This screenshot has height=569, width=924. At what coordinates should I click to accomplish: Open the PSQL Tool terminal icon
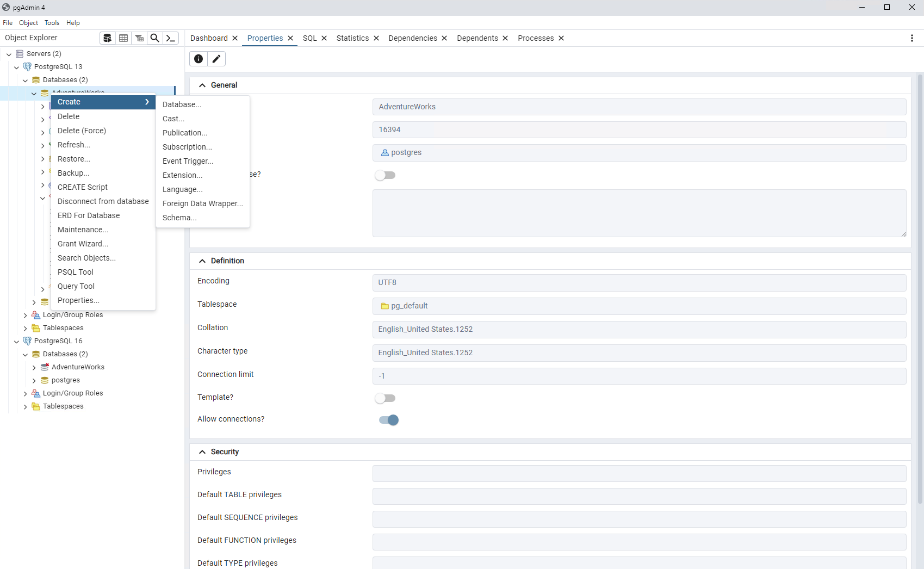click(170, 38)
